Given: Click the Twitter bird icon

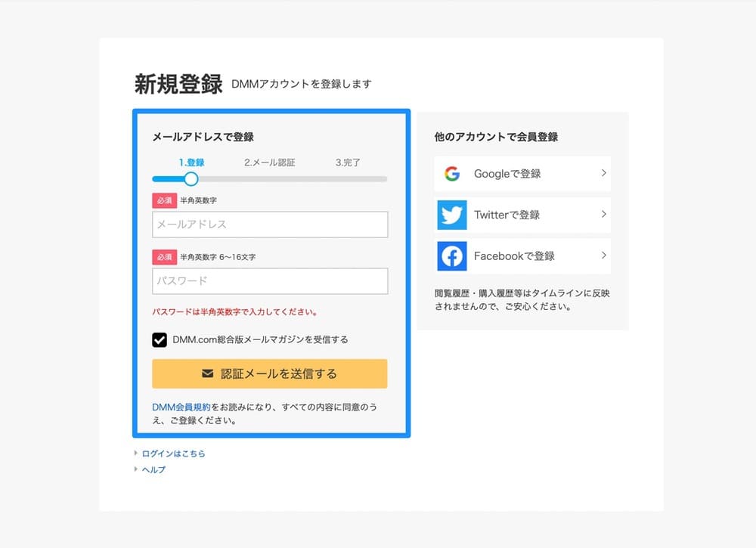Looking at the screenshot, I should coord(452,215).
